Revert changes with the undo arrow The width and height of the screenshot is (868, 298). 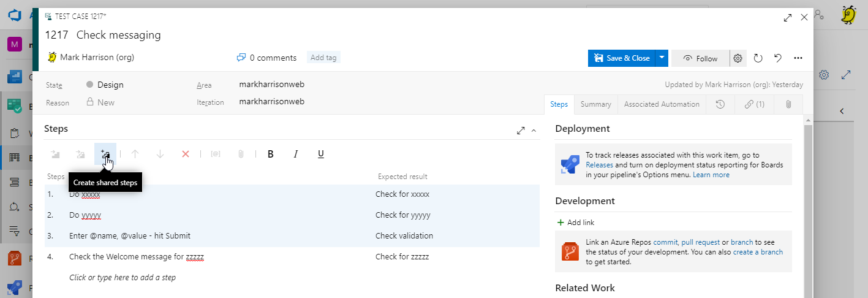coord(777,58)
